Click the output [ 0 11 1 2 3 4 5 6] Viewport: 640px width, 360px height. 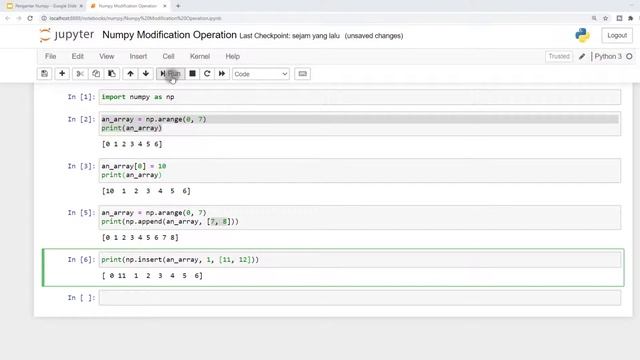[x=152, y=276]
